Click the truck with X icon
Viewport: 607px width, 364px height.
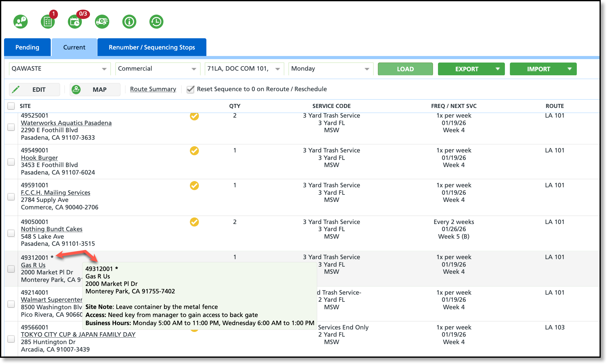point(102,22)
